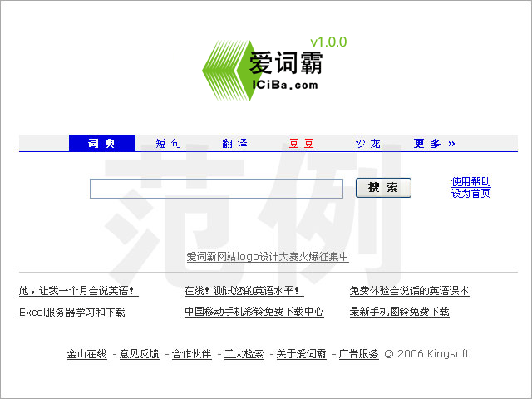
Task: Open the 关于爱词霸 footer link
Action: click(301, 354)
